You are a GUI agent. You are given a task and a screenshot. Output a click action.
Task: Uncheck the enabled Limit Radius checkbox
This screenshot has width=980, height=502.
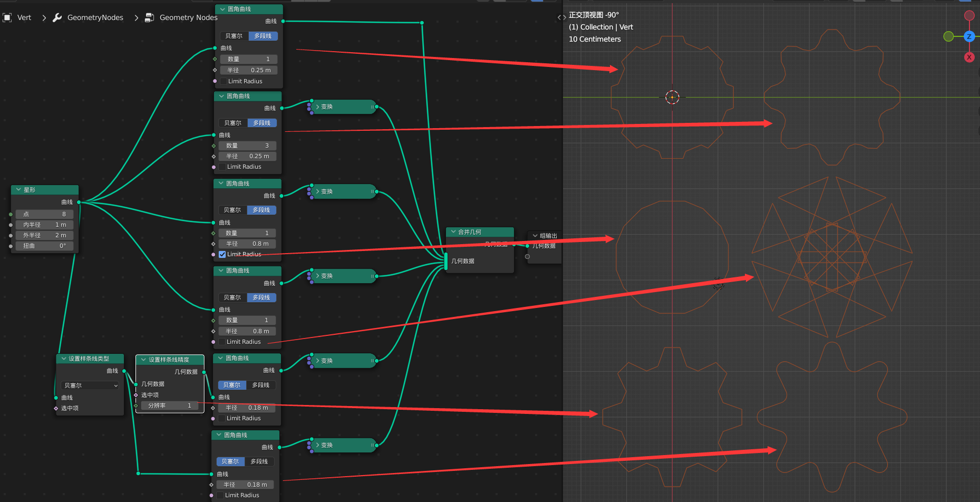pyautogui.click(x=222, y=254)
